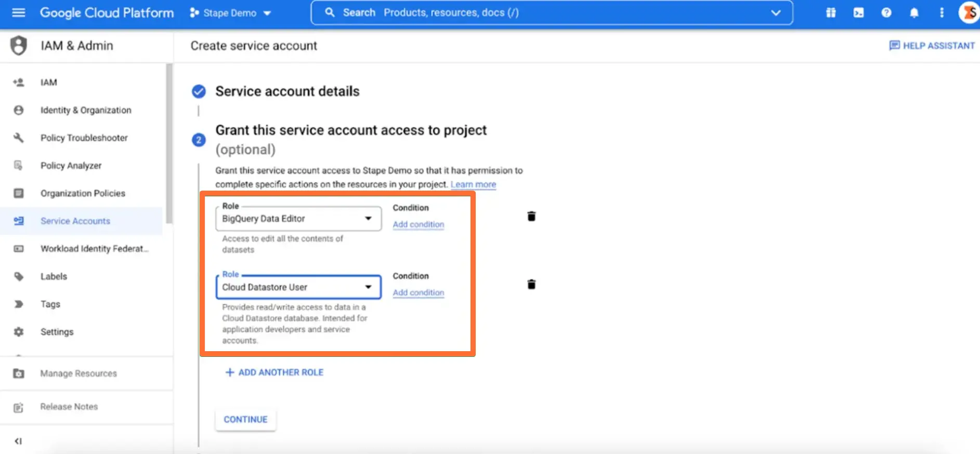Click the Policy Troubleshooter wrench icon
This screenshot has width=980, height=454.
pos(19,138)
